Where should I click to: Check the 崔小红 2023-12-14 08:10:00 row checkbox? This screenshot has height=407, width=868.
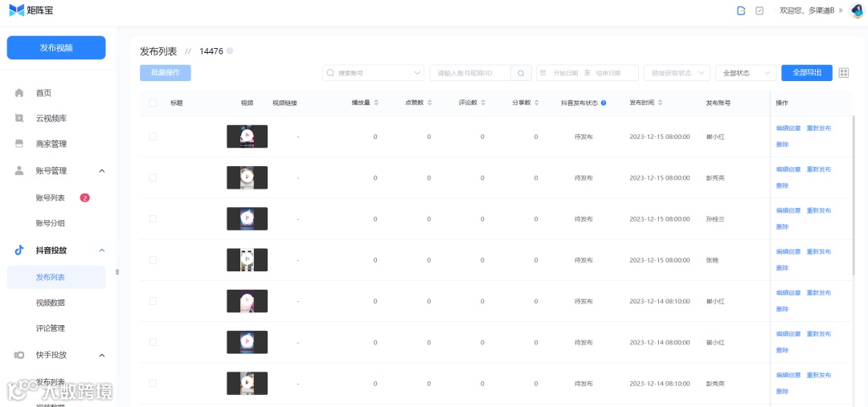153,301
